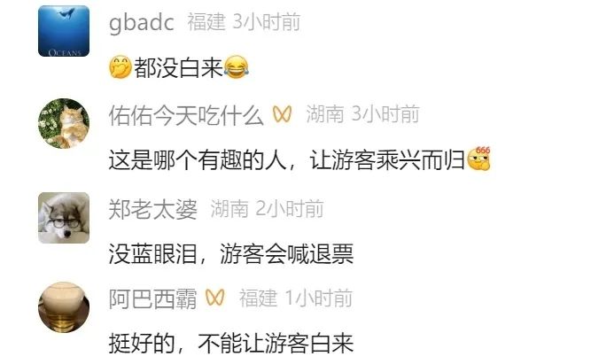Open 郑老太婆's husky-with-glasses avatar
614x364 pixels.
coord(64,218)
